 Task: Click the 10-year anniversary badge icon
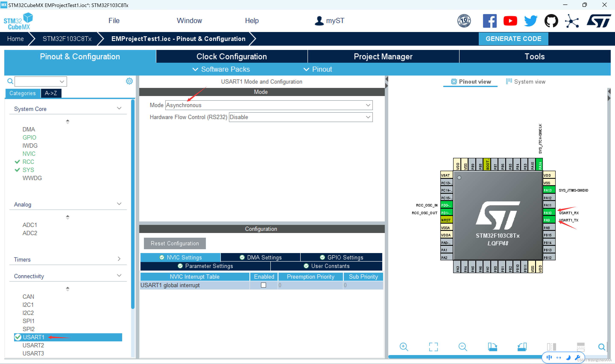pos(464,21)
